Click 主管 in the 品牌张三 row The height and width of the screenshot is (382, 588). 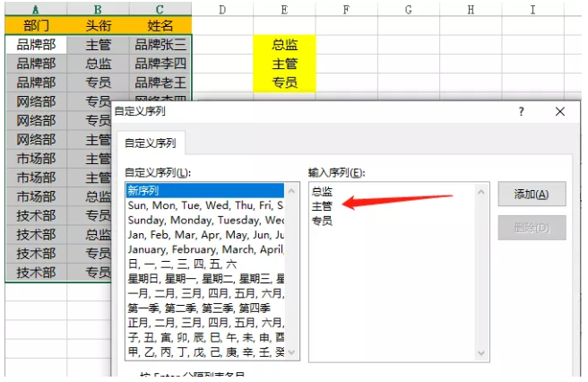click(99, 45)
